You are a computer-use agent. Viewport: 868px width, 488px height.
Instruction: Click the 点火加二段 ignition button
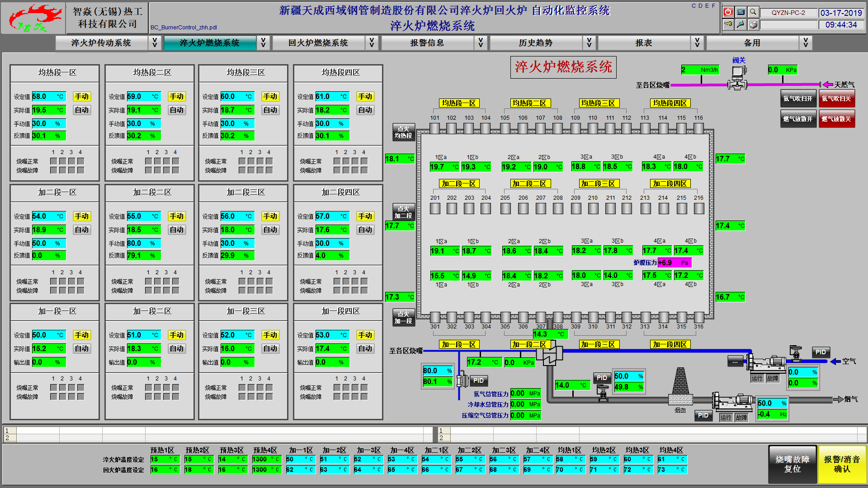pyautogui.click(x=403, y=212)
